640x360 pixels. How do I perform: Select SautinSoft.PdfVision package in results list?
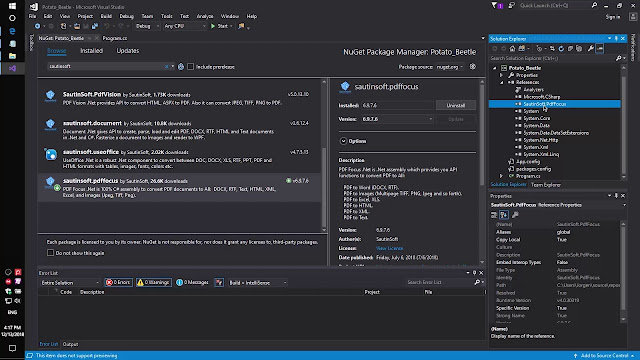pyautogui.click(x=180, y=98)
